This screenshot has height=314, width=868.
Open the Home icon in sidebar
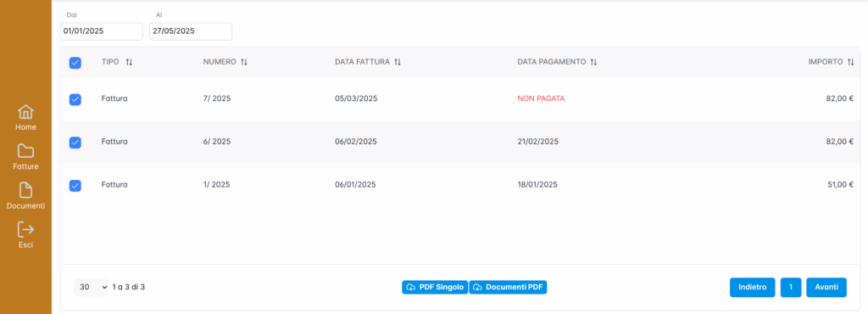(25, 112)
